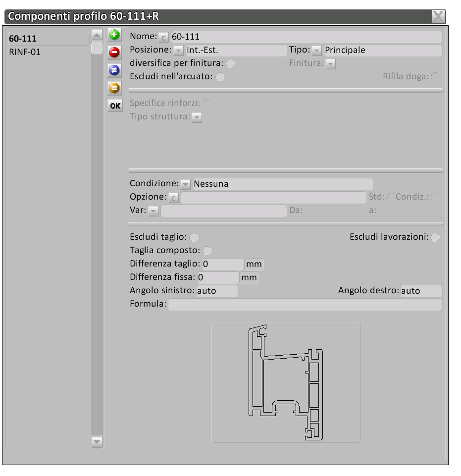Toggle 'Escludi lavorazioni' option

pos(435,238)
